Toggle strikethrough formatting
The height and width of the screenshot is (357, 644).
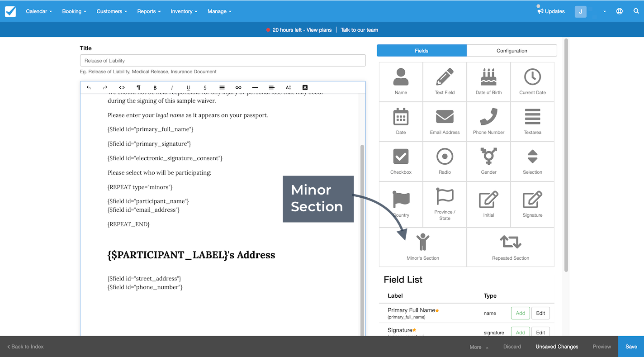click(205, 87)
